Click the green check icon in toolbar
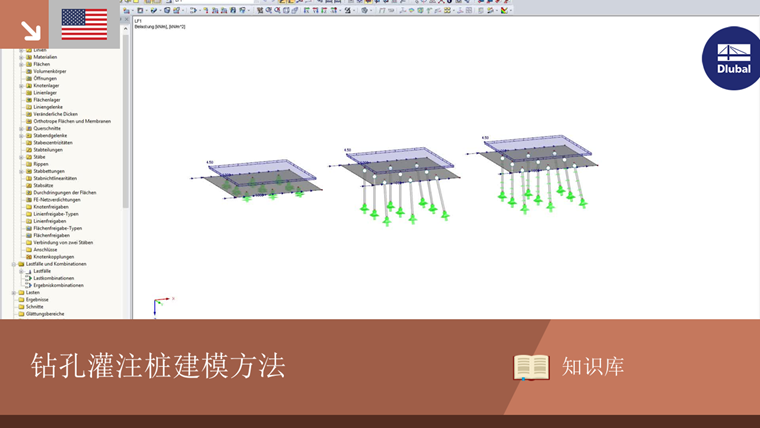This screenshot has width=760, height=428. [x=154, y=10]
